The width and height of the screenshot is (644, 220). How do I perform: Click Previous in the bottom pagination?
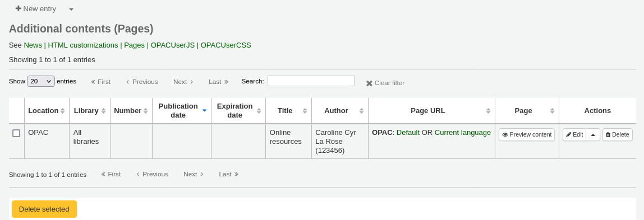(152, 174)
